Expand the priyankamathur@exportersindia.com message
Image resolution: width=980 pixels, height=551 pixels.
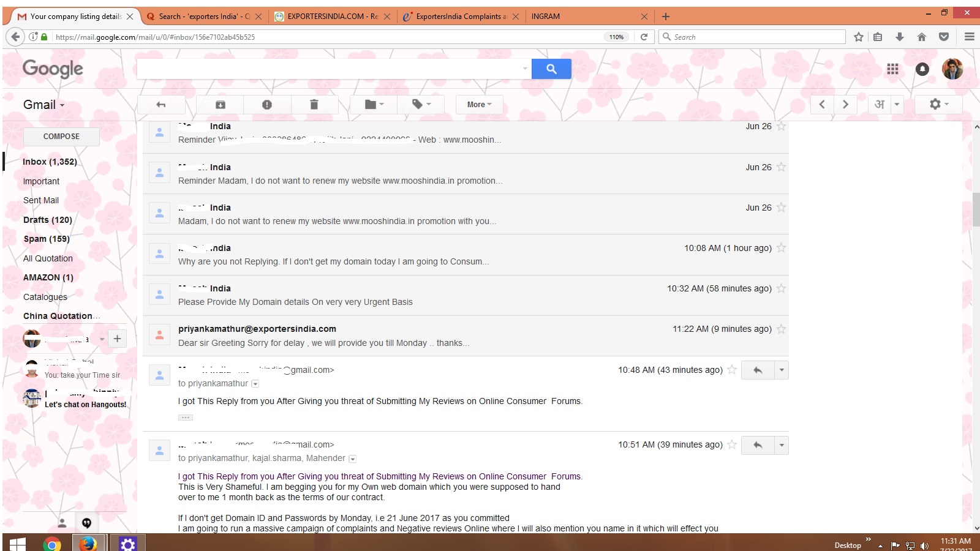[x=466, y=335]
